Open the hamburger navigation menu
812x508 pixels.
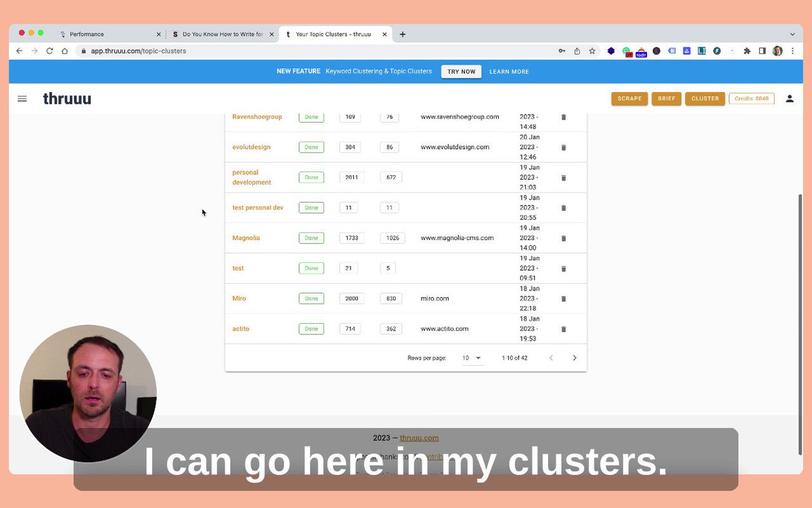[x=22, y=99]
